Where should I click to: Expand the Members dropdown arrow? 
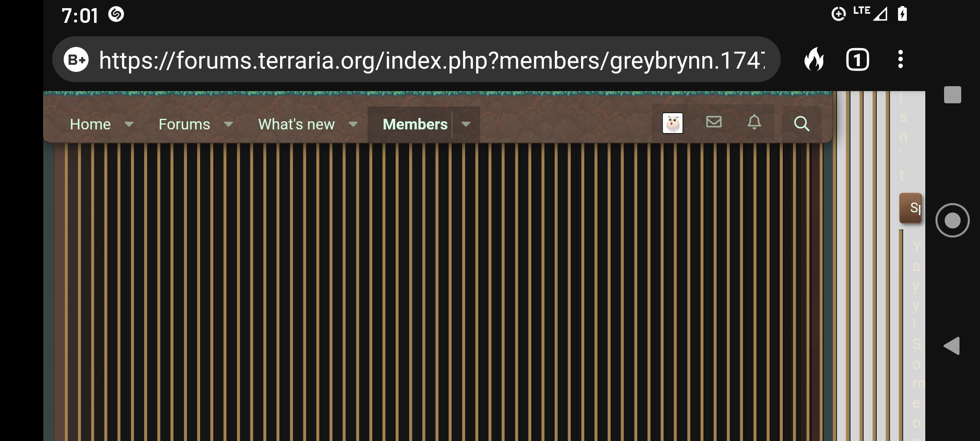tap(466, 124)
